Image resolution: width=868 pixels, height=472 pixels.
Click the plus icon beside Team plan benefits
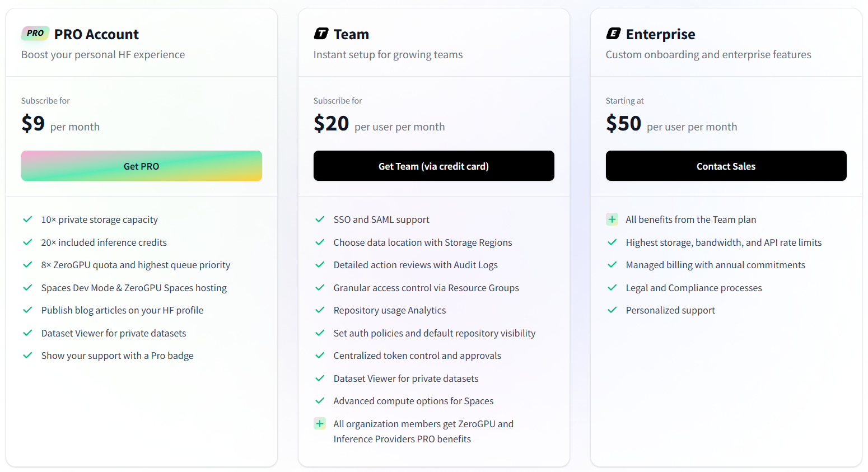[x=612, y=219]
